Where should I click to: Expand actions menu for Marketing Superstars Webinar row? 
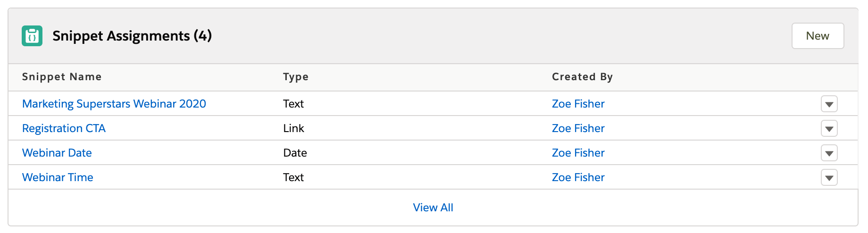click(829, 104)
